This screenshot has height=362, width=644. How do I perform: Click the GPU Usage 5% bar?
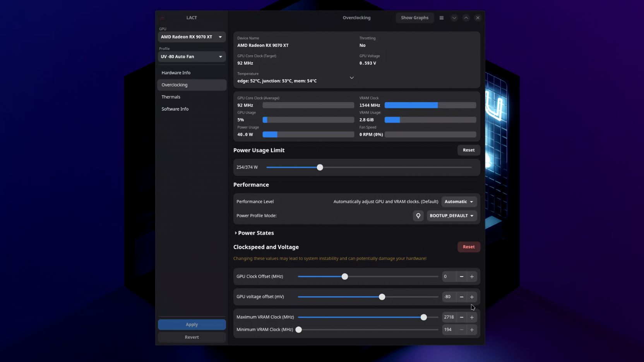pos(308,120)
